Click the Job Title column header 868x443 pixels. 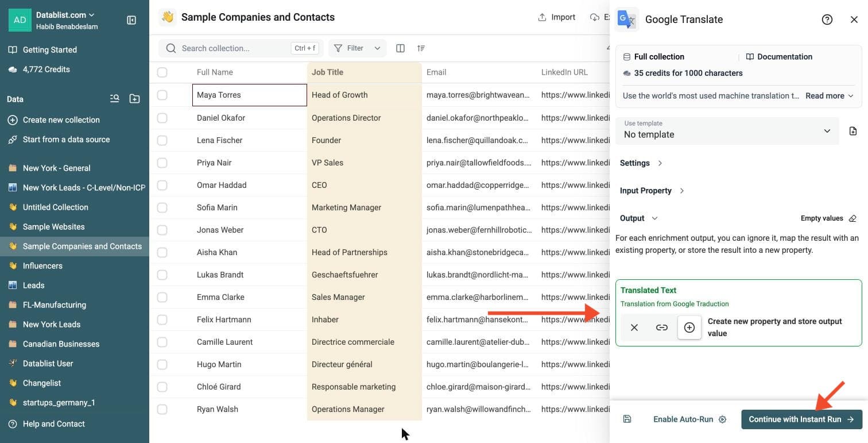365,72
